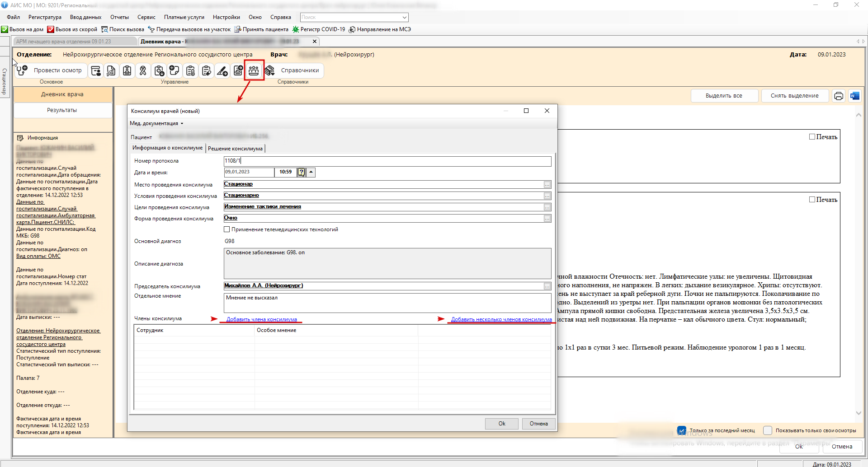Close the Дневник врача tab with the x
Image resolution: width=868 pixels, height=467 pixels.
pyautogui.click(x=315, y=41)
